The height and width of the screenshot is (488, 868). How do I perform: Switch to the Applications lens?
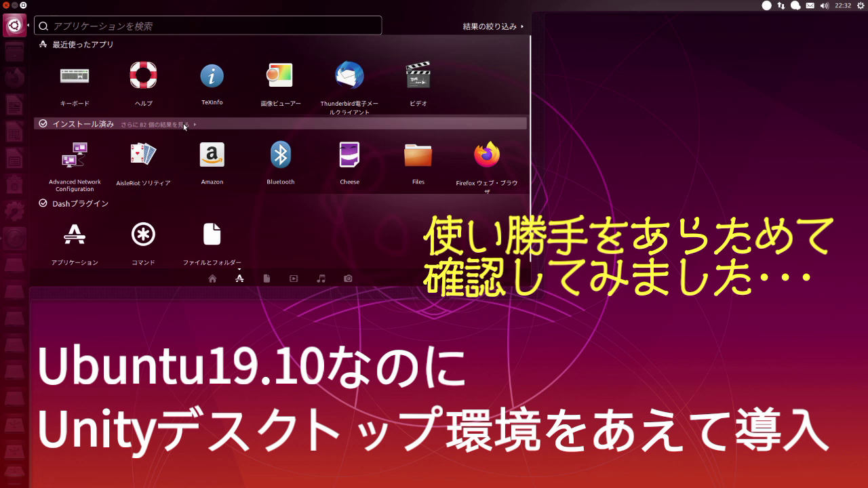click(x=239, y=279)
